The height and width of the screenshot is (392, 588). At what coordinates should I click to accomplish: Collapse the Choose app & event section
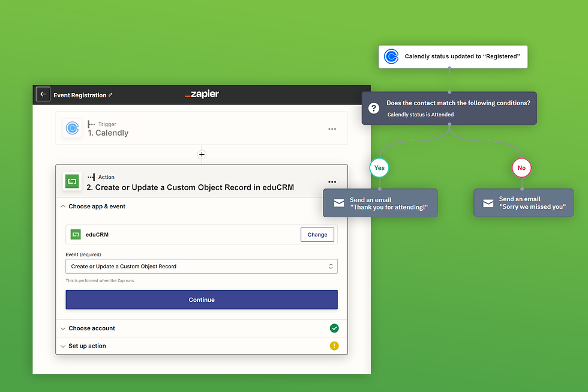(63, 207)
